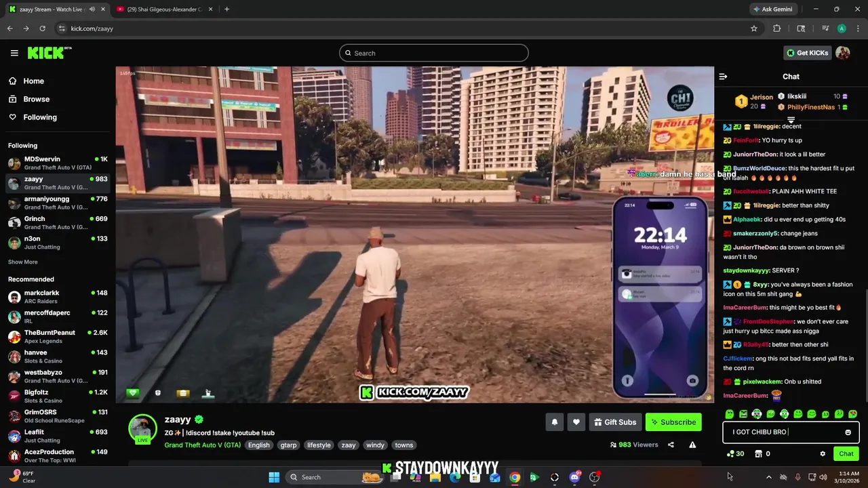Open the user avatar menu on Kick
This screenshot has width=868, height=488.
(x=843, y=53)
